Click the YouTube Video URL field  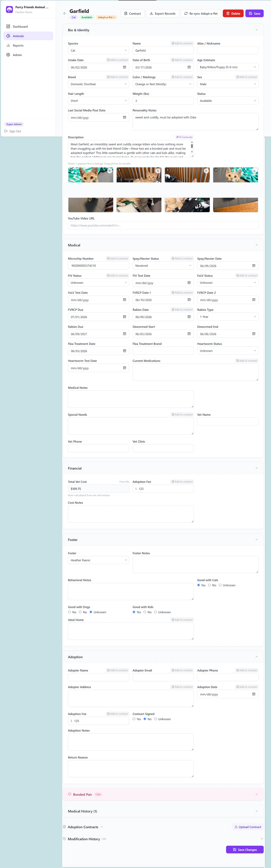click(x=163, y=225)
